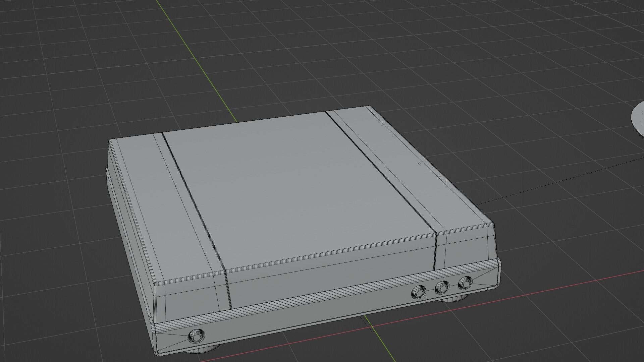644x362 pixels.
Task: Click the tiny square marker on top
Action: pos(419,164)
